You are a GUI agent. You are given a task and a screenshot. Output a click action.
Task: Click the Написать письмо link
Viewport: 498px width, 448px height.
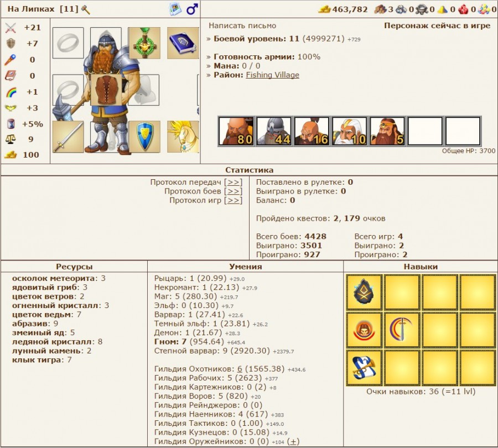[x=242, y=25]
